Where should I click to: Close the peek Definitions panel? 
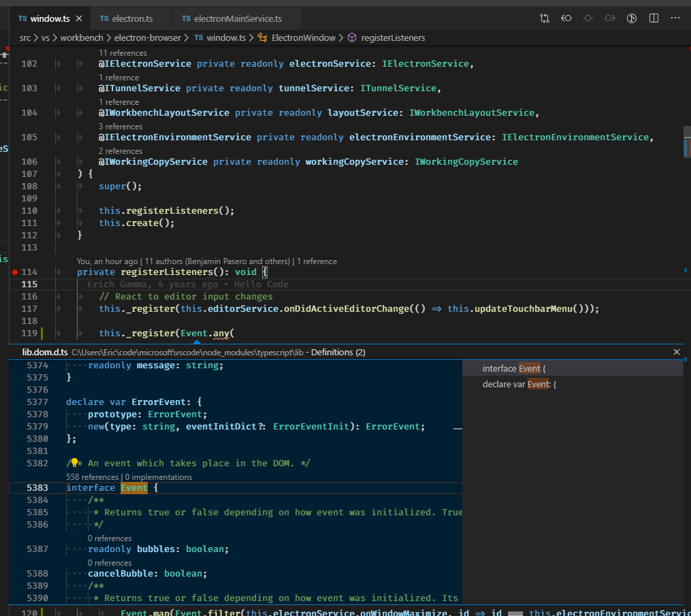[x=677, y=352]
